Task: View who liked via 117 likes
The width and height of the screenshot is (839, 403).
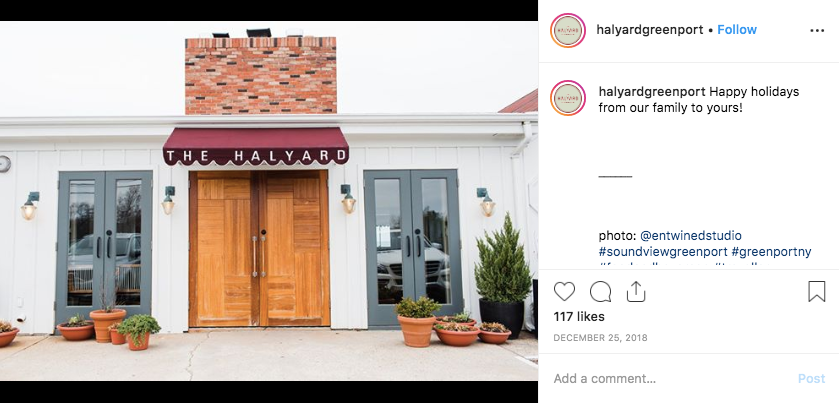Action: click(x=579, y=316)
